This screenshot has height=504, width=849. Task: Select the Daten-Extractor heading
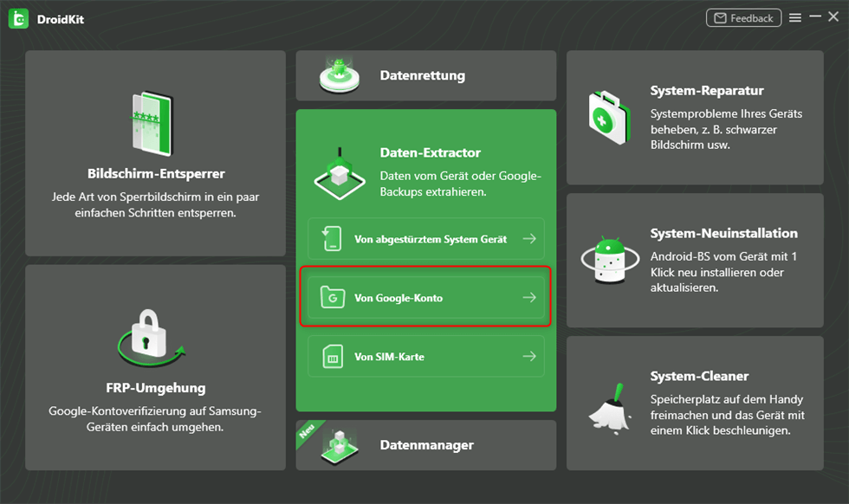tap(430, 152)
